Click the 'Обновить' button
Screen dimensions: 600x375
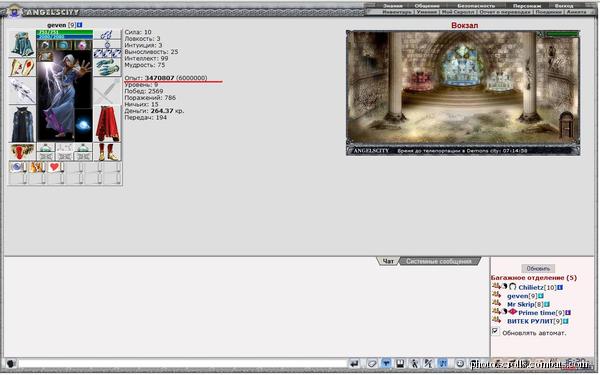[x=538, y=269]
